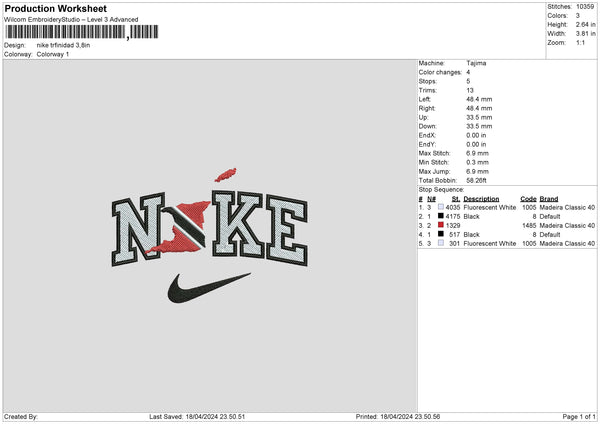This screenshot has width=600, height=424.
Task: Click the Total Bobbin value
Action: point(476,180)
